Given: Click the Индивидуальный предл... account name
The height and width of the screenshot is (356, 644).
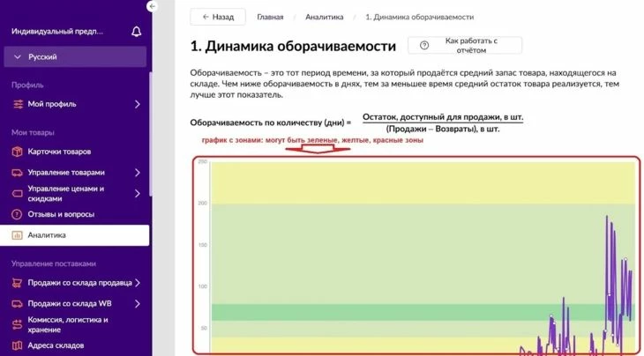Looking at the screenshot, I should click(57, 32).
